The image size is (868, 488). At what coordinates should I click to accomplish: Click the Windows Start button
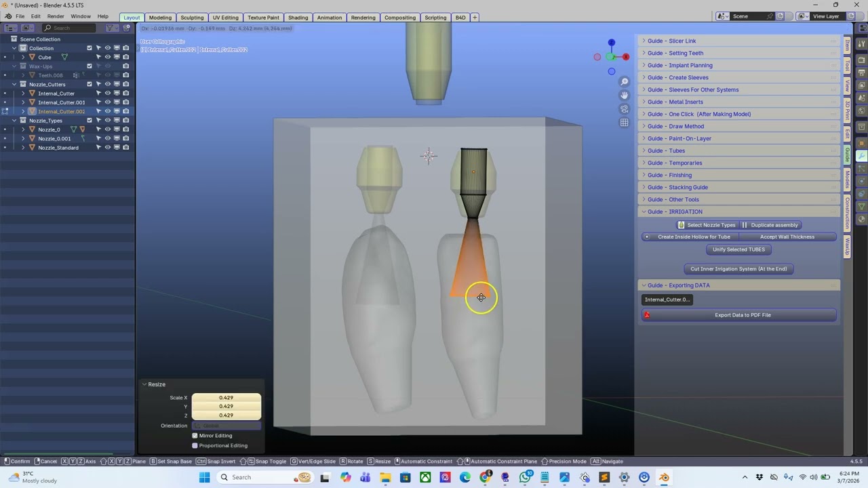point(204,477)
